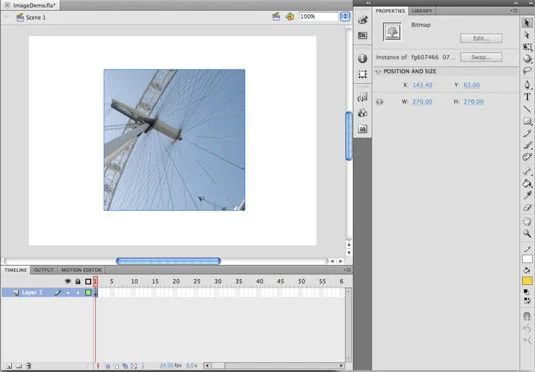Toggle Layer 1 green outline square
The width and height of the screenshot is (535, 372).
[88, 292]
